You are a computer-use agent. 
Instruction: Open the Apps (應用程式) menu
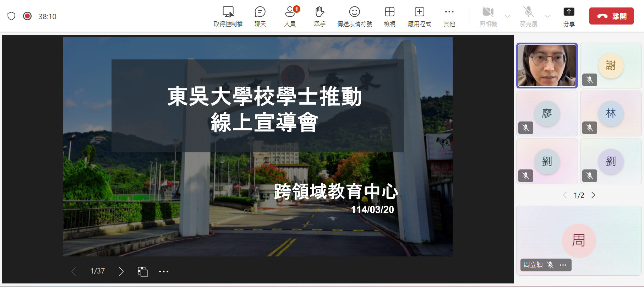click(x=419, y=16)
